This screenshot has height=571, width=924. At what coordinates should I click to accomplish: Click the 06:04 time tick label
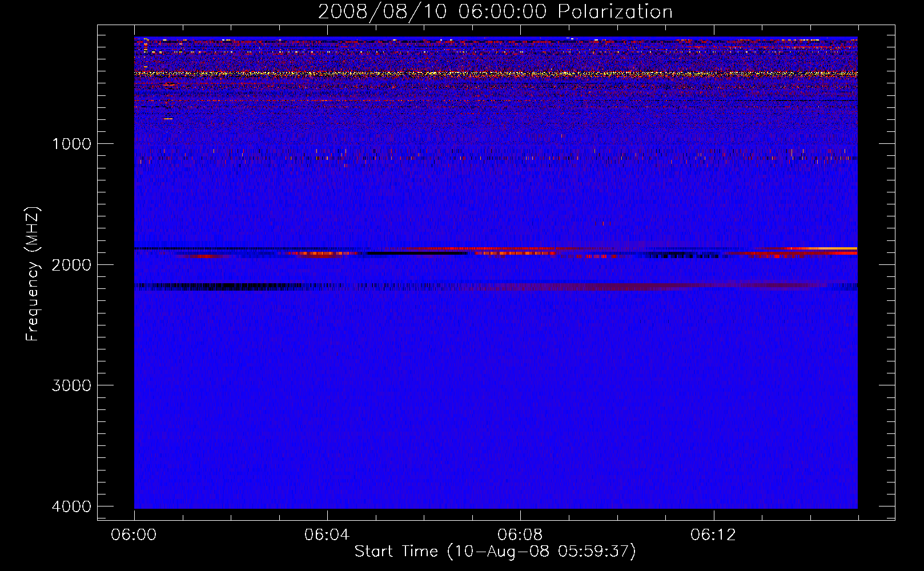tap(327, 535)
